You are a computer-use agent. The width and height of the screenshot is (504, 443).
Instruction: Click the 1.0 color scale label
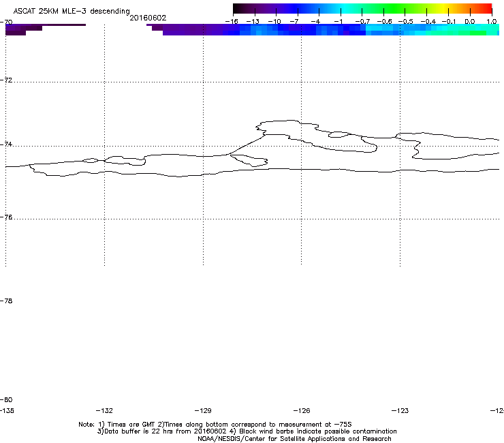pos(492,22)
